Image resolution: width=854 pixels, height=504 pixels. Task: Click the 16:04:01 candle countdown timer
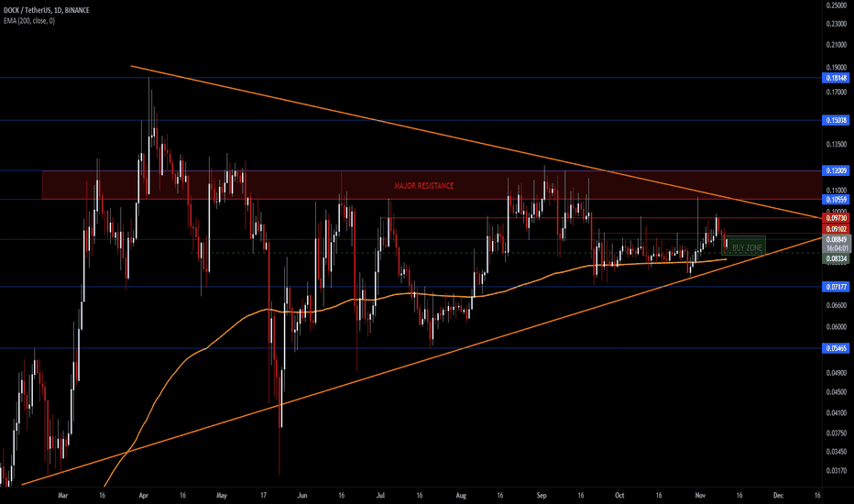coord(836,248)
